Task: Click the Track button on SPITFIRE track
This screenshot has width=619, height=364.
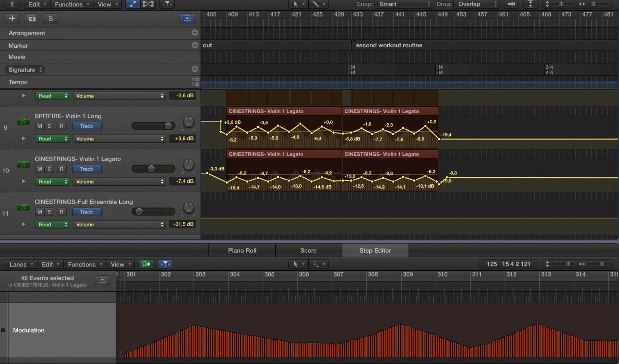Action: [87, 126]
